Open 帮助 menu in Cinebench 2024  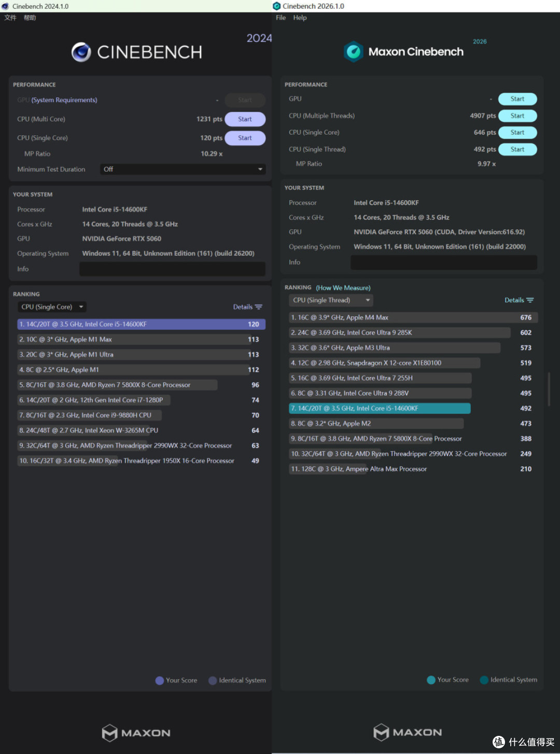[30, 18]
